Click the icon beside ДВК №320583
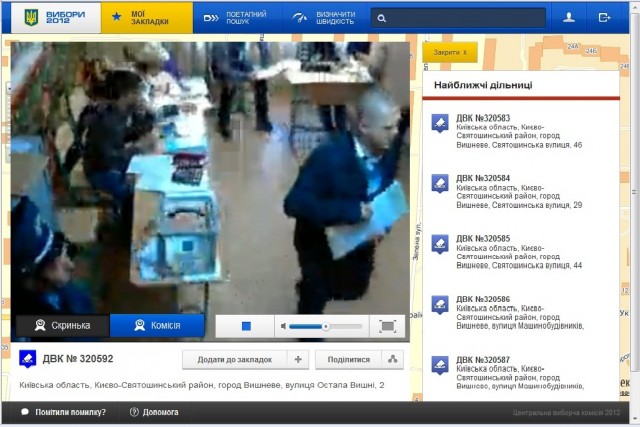This screenshot has height=427, width=640. point(440,123)
